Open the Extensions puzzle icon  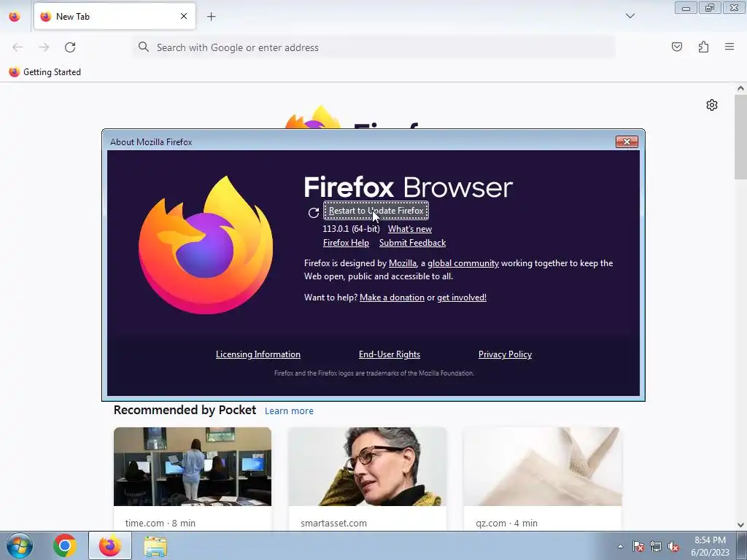point(703,47)
